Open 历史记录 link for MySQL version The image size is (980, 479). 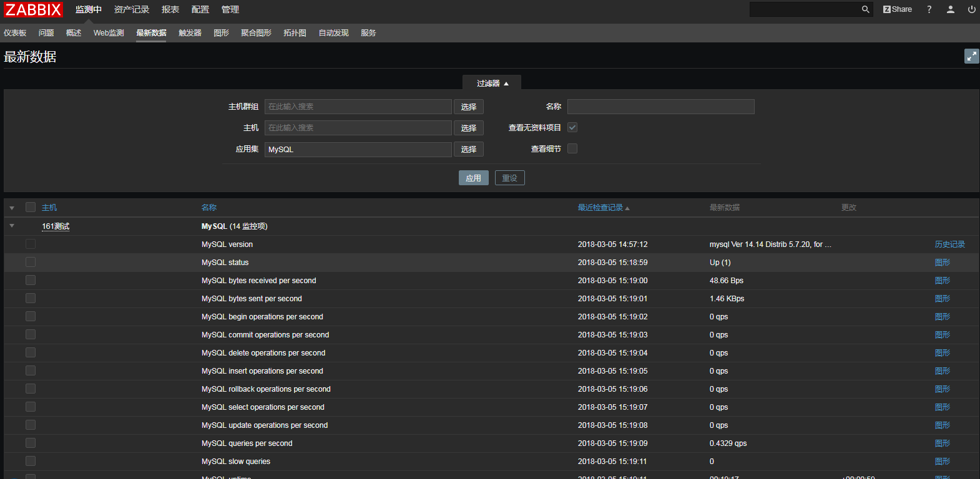click(x=949, y=244)
